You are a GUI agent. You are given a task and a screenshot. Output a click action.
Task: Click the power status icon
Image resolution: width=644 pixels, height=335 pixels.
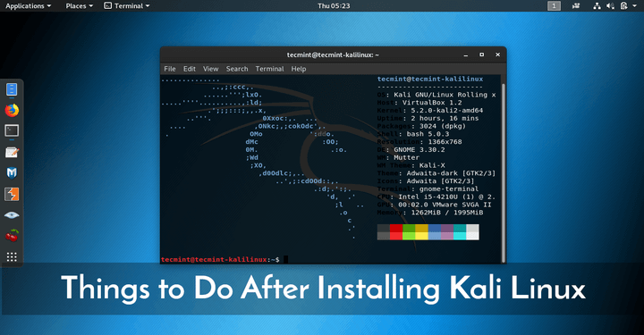coord(624,5)
